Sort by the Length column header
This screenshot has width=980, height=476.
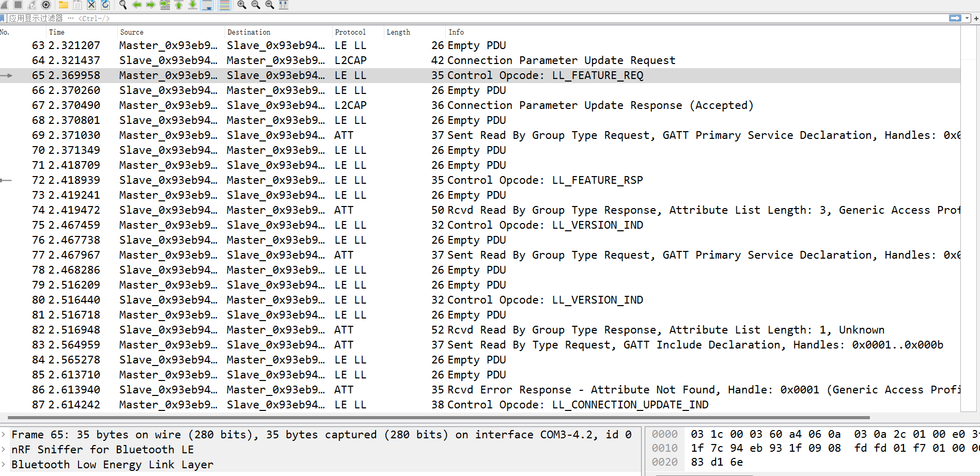[415, 32]
